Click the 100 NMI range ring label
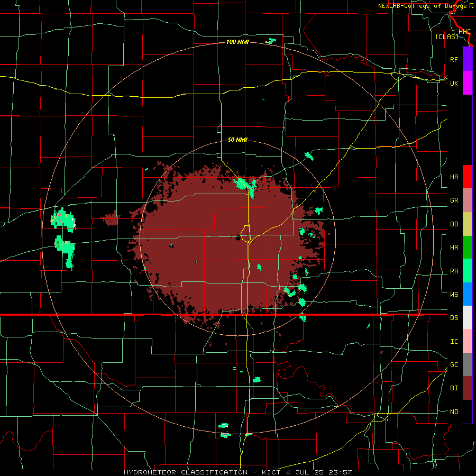 (237, 42)
